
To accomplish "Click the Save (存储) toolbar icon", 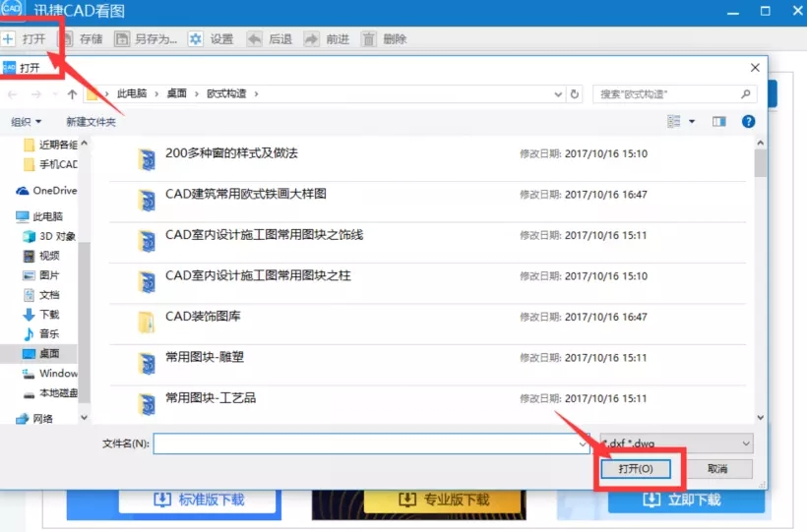I will pos(67,39).
